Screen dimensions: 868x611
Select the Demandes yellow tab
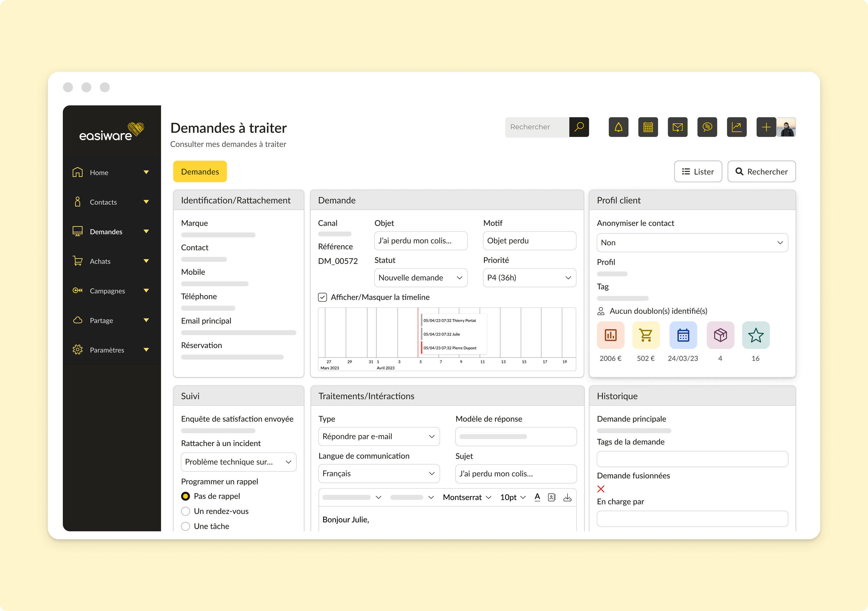(x=200, y=171)
